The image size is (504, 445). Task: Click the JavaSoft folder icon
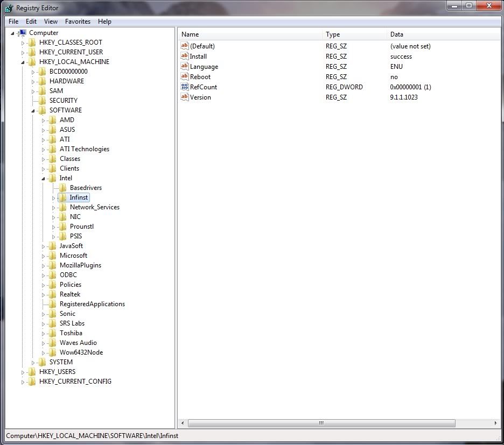(x=53, y=246)
